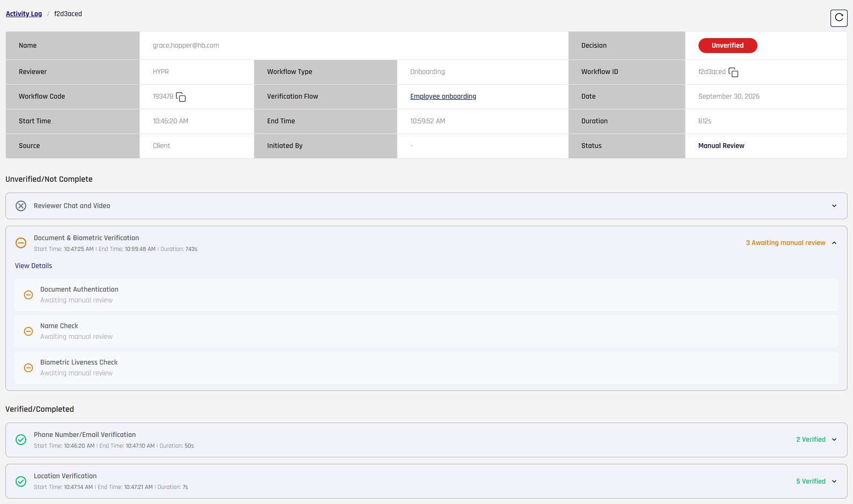
Task: Expand the Phone Number/Email Verification section
Action: click(x=834, y=440)
